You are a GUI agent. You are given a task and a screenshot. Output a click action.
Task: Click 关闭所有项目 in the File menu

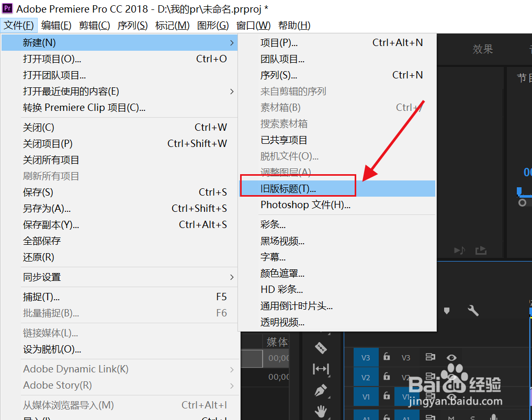coord(119,160)
